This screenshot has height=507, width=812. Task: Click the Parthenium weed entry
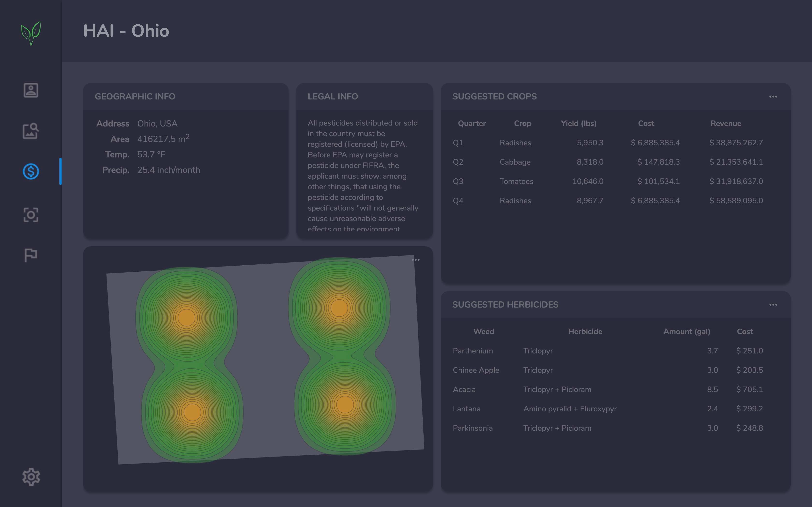pos(472,351)
